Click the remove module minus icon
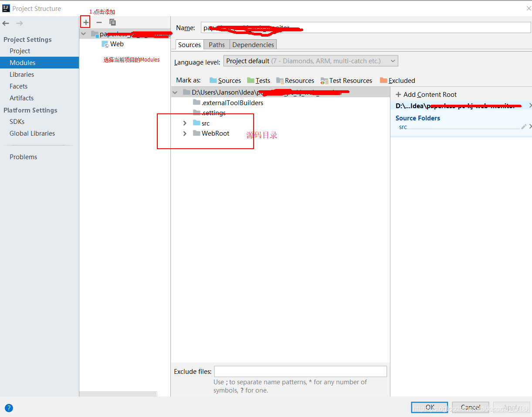The image size is (532, 417). 99,22
